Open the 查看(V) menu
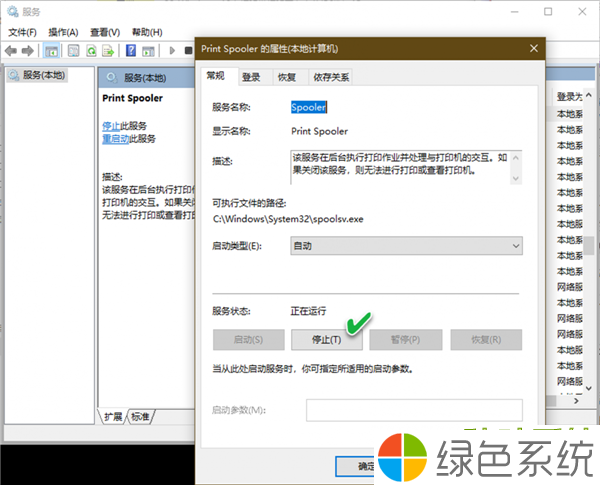Image resolution: width=600 pixels, height=485 pixels. pos(105,32)
